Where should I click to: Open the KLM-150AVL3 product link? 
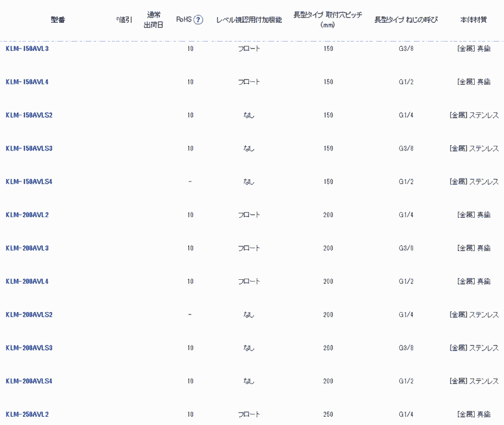pyautogui.click(x=27, y=49)
